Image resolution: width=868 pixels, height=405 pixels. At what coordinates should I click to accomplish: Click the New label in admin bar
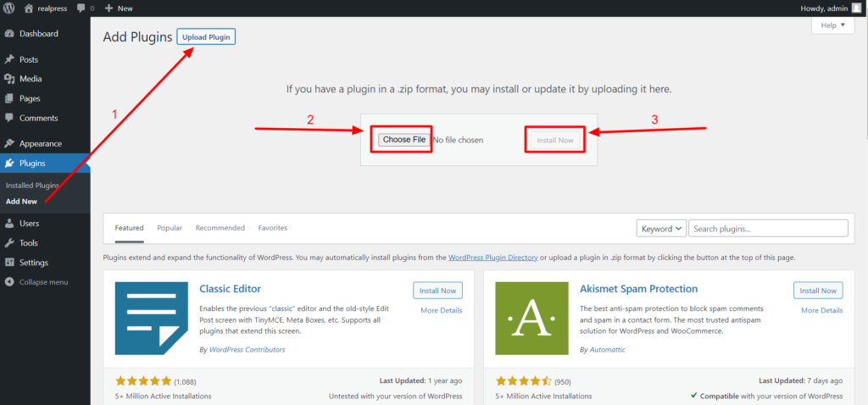[125, 8]
